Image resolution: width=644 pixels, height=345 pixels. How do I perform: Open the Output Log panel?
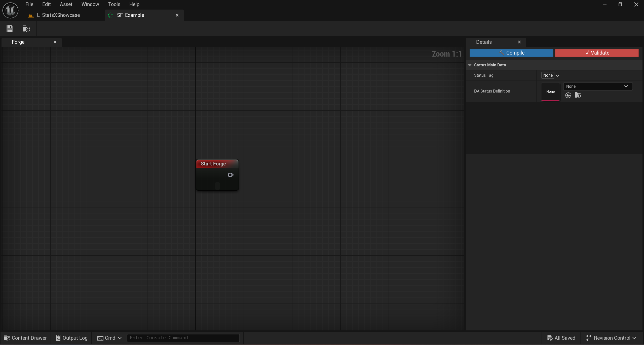click(71, 338)
